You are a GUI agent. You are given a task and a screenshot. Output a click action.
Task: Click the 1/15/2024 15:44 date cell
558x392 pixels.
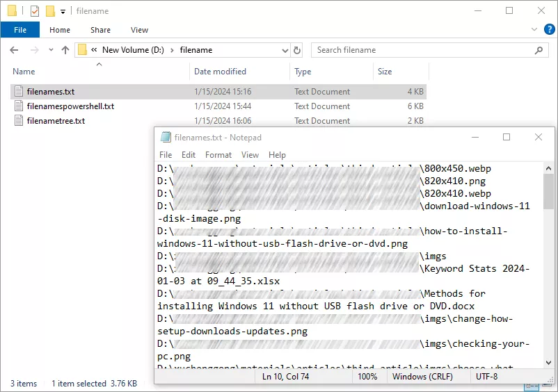click(x=223, y=106)
